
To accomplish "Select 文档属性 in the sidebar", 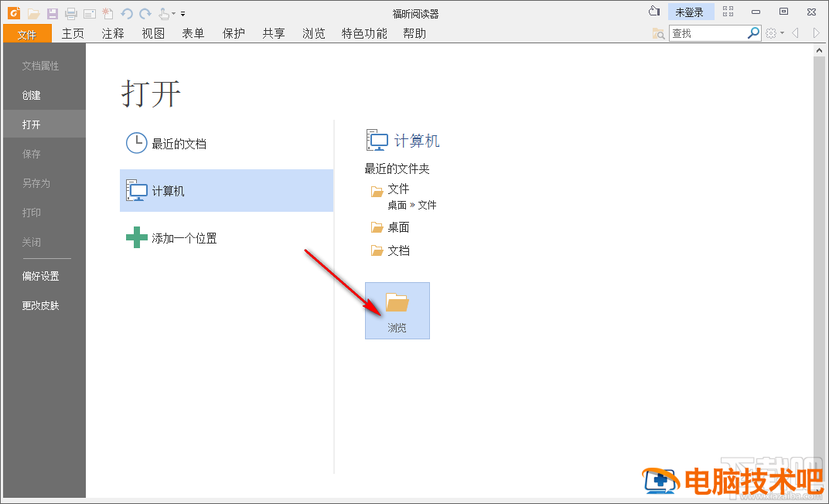I will click(x=44, y=66).
